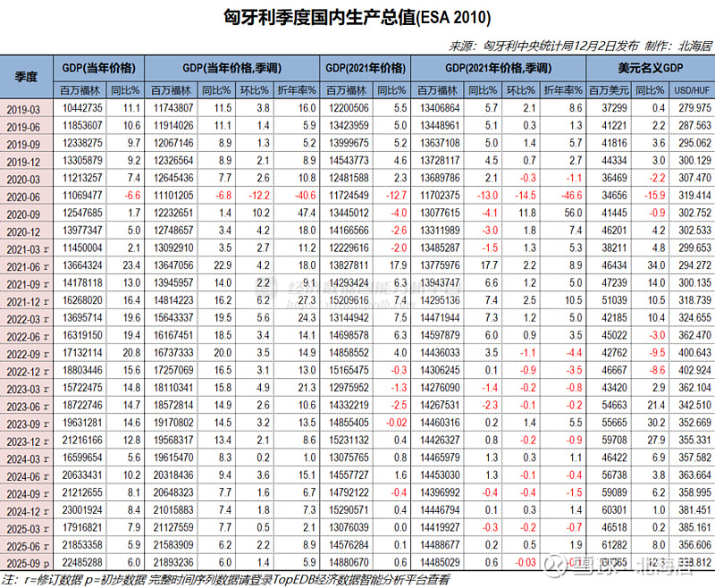Select the GDP(当年价格) group header
715x588 pixels.
coord(98,69)
